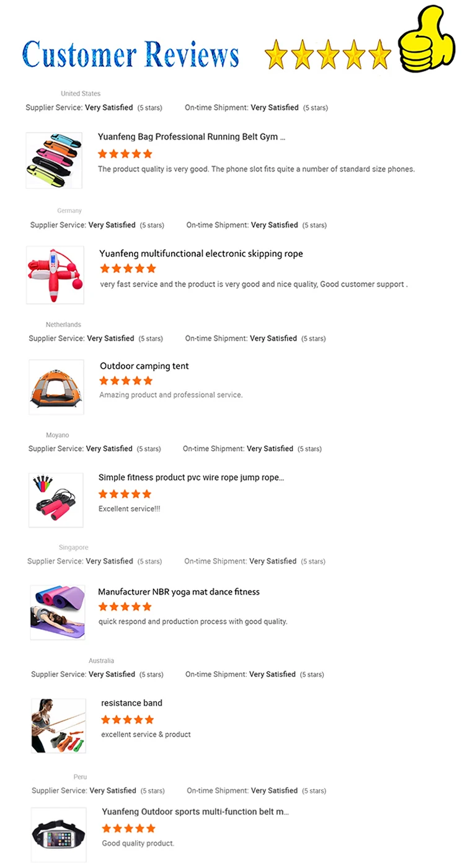Click the Outdoor camping tent title
Viewport: 465px width, 868px height.
144,366
